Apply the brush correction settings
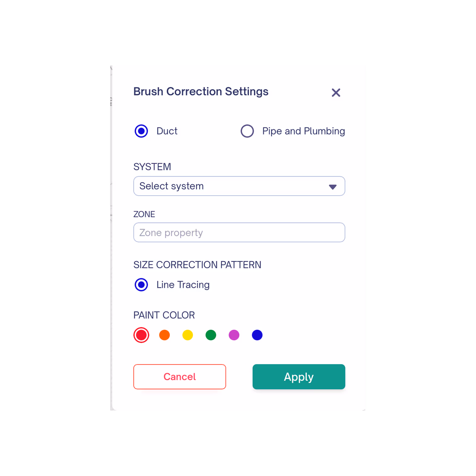Image resolution: width=476 pixels, height=476 pixels. (298, 377)
